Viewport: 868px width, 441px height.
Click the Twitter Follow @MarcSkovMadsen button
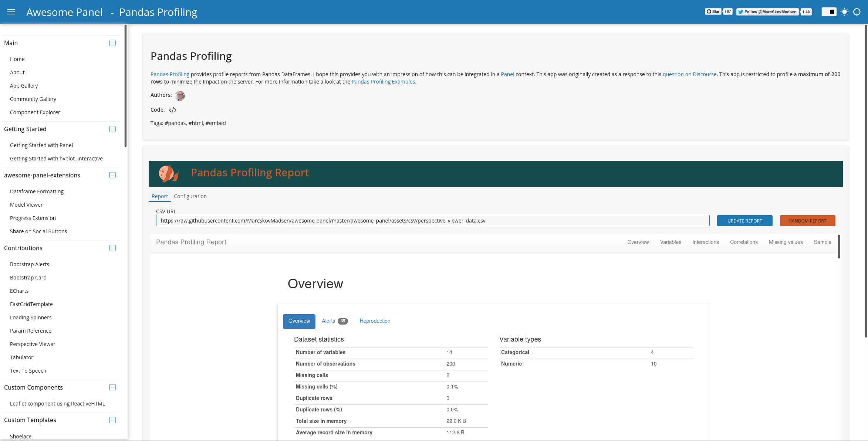click(x=767, y=12)
